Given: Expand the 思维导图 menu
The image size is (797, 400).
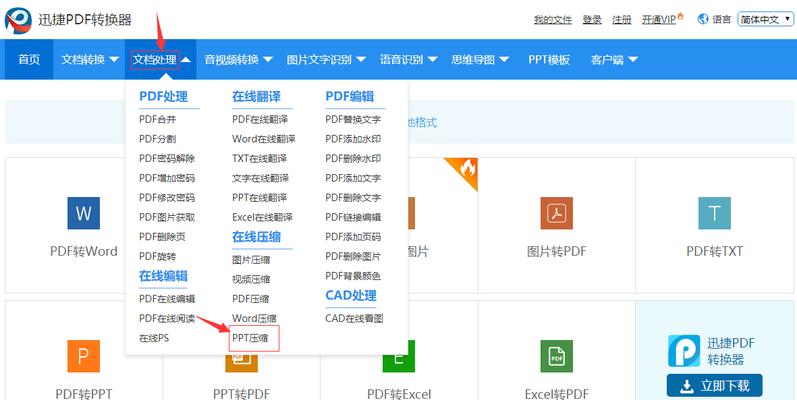Looking at the screenshot, I should point(480,59).
